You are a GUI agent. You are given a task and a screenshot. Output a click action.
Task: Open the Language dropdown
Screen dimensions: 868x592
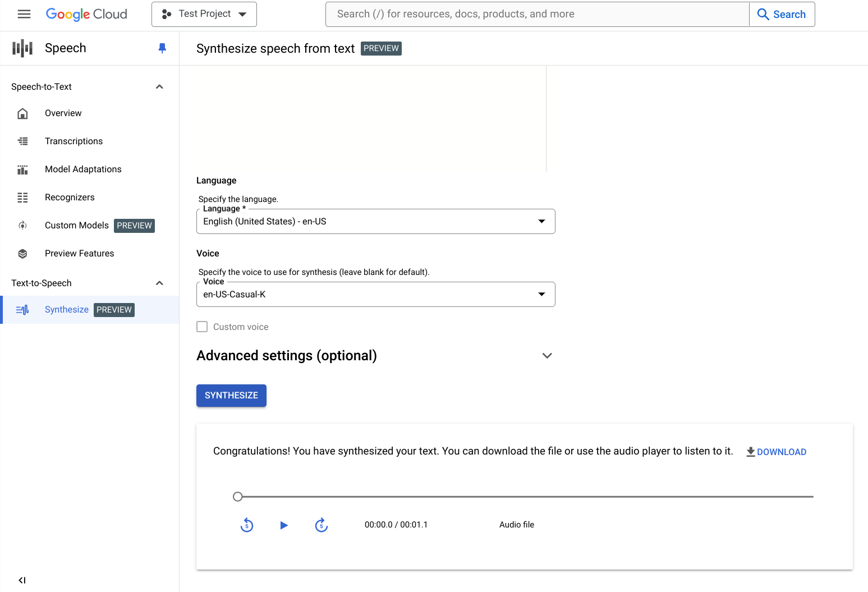point(375,222)
